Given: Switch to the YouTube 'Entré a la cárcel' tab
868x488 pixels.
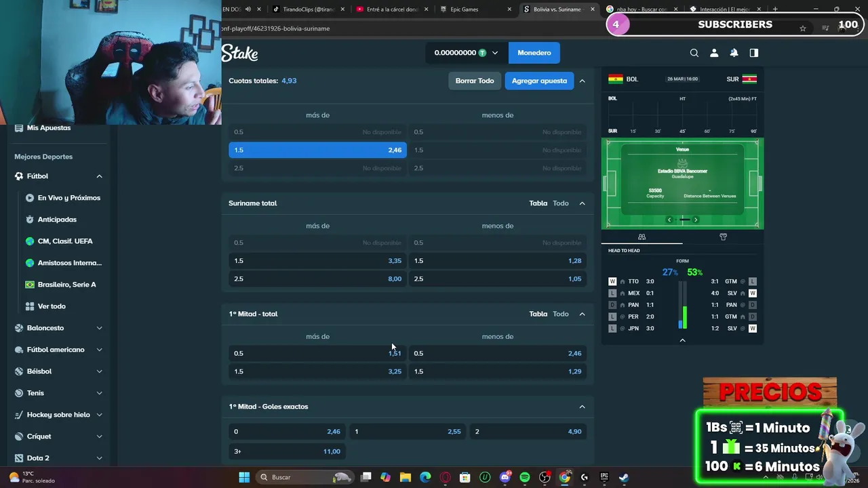Looking at the screenshot, I should 391,9.
